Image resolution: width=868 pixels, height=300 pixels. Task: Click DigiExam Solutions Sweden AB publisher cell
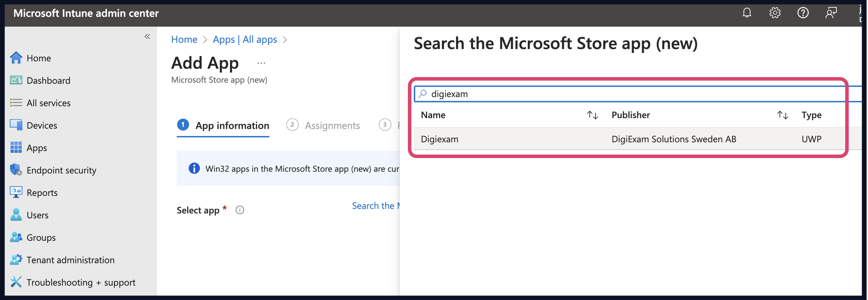[674, 139]
